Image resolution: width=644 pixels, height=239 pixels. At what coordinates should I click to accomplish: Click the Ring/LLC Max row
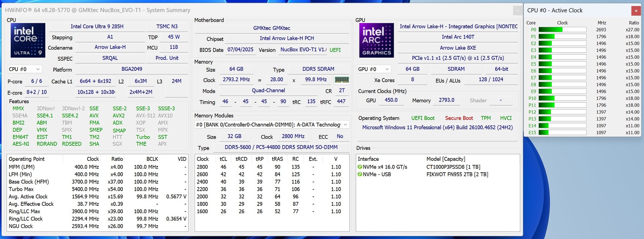[97, 211]
